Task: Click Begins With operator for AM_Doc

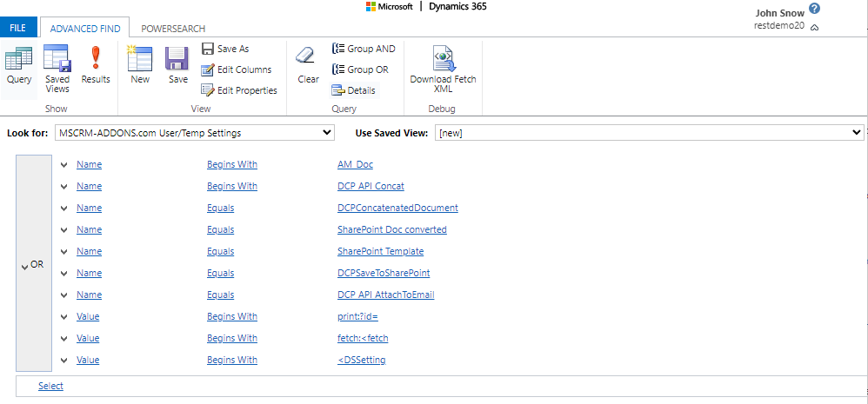Action: [x=232, y=164]
